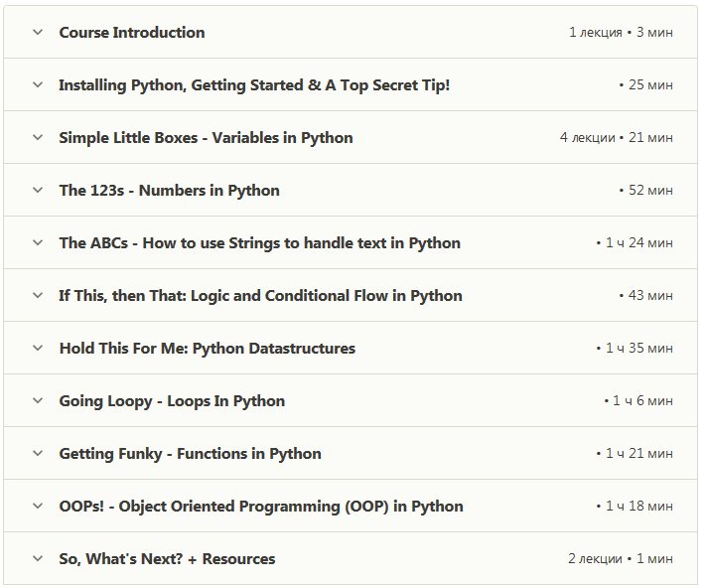Screen dimensions: 705x588
Task: Select Going Loopy - Loops In Python title
Action: point(172,401)
